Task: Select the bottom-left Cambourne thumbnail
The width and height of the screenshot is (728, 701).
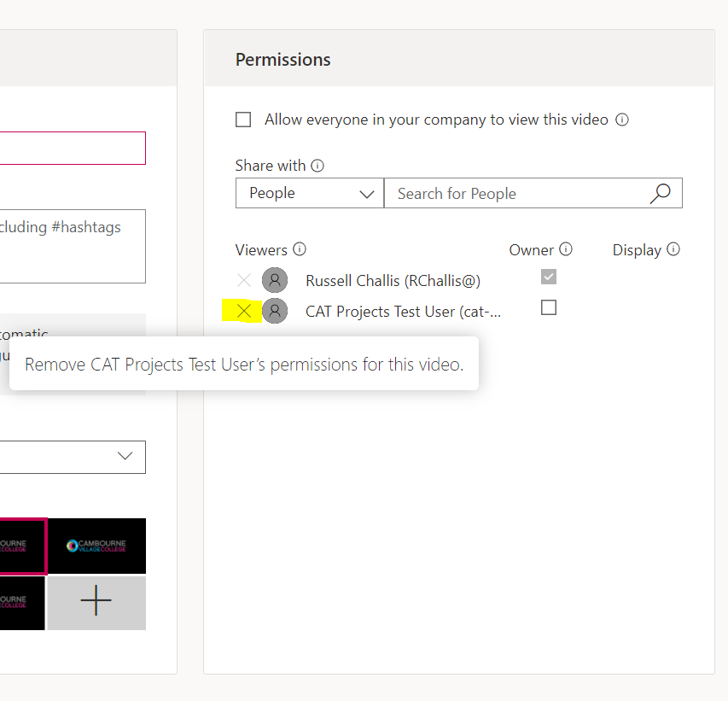Action: (22, 603)
